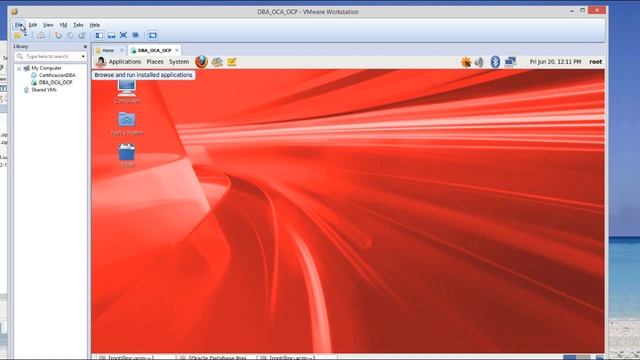Close the Library panel
The width and height of the screenshot is (640, 360).
tap(85, 47)
